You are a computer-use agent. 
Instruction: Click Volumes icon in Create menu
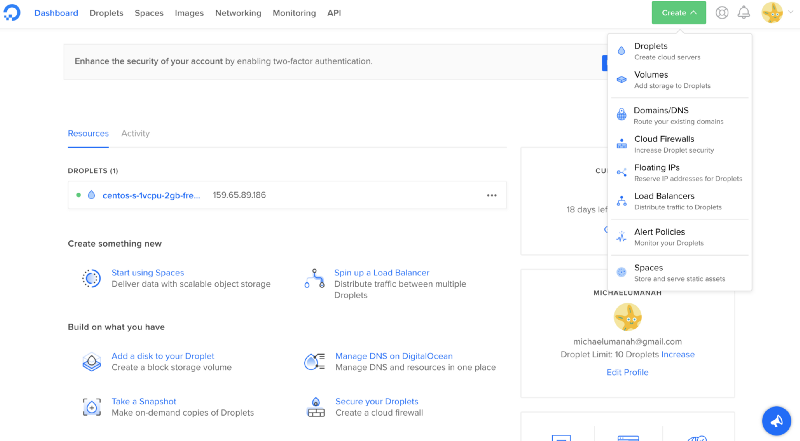pos(621,80)
